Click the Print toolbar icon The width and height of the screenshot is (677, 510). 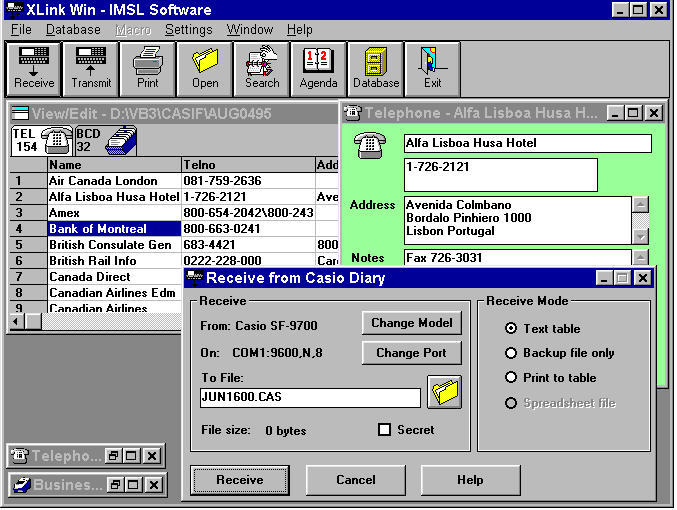pos(148,68)
